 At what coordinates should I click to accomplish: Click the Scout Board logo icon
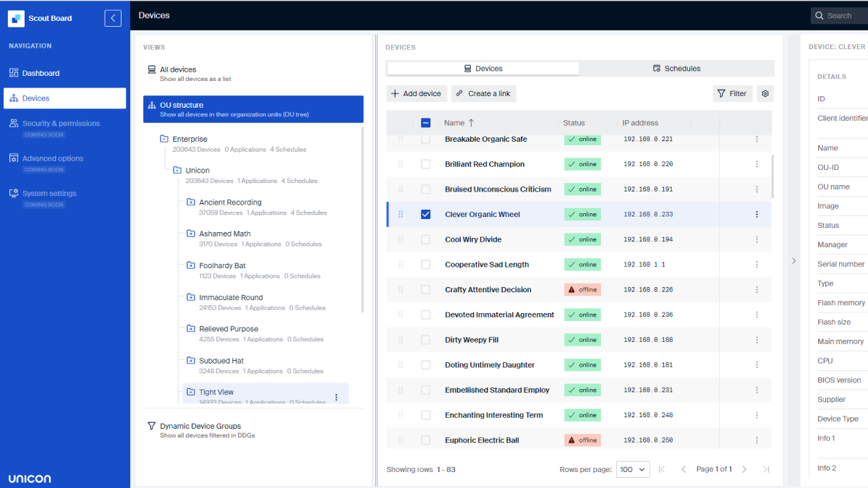tap(17, 18)
